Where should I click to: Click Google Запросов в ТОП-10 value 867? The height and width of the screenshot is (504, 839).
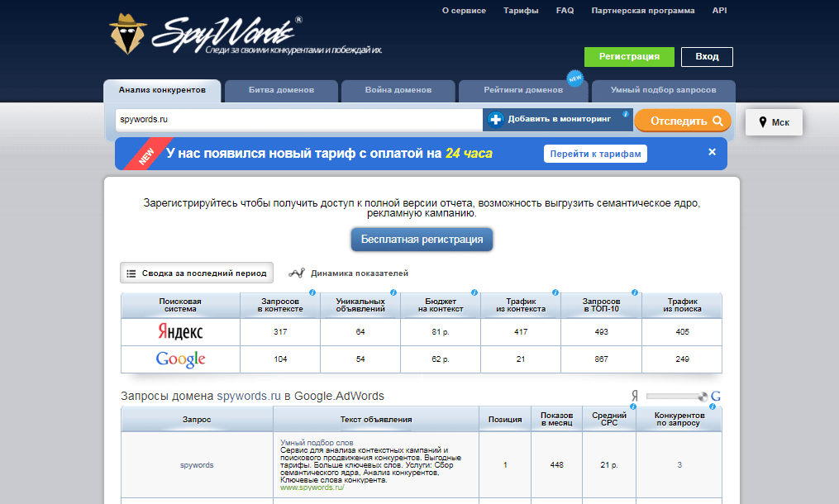(602, 359)
